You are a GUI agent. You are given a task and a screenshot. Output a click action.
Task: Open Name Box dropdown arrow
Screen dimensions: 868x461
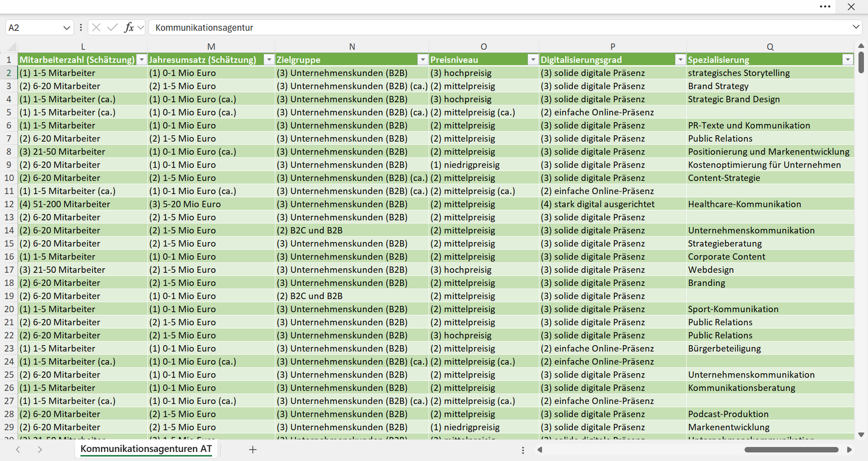67,28
